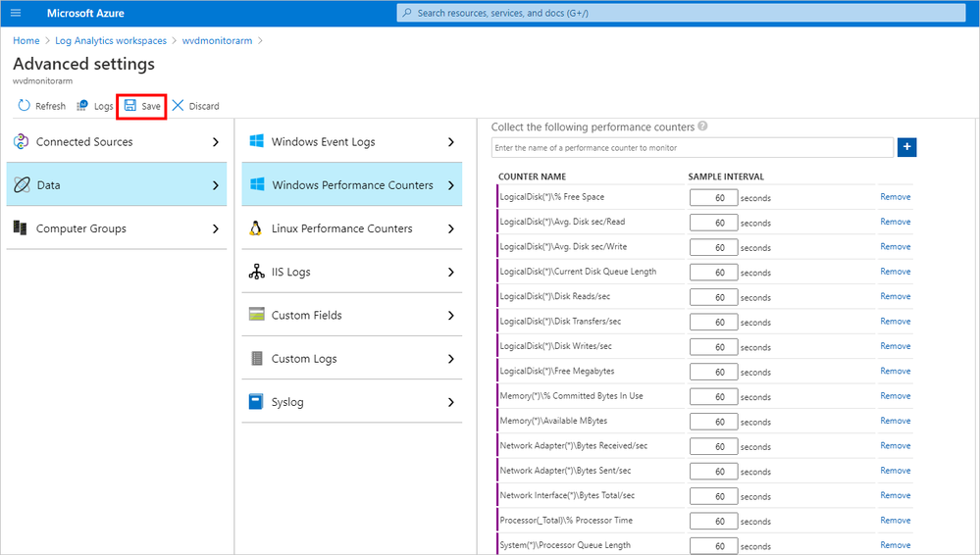The width and height of the screenshot is (980, 555).
Task: Select Computer Groups menu item
Action: pos(117,228)
